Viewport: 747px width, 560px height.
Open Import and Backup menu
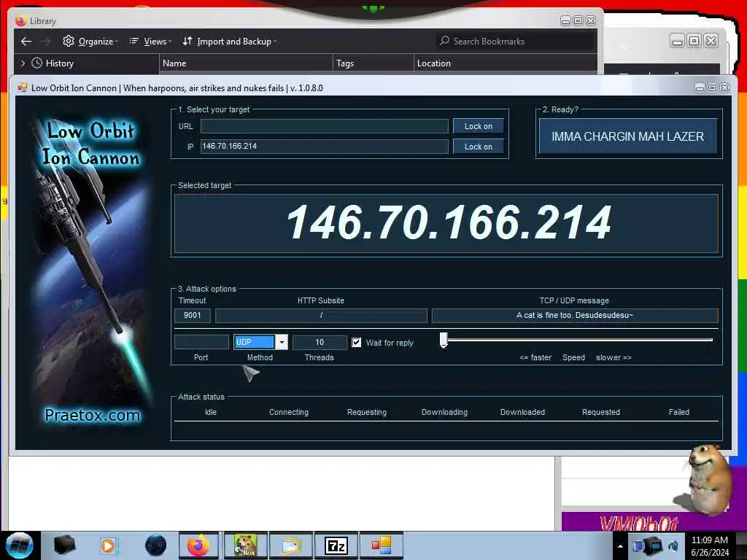click(229, 42)
